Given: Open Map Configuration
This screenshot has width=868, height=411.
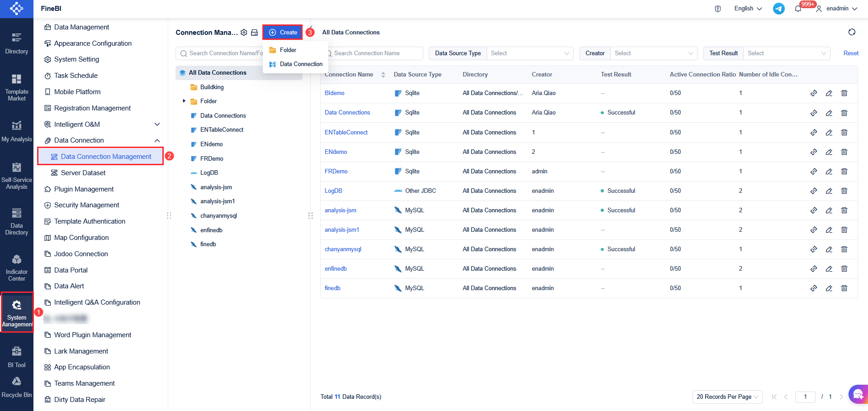Looking at the screenshot, I should point(81,238).
